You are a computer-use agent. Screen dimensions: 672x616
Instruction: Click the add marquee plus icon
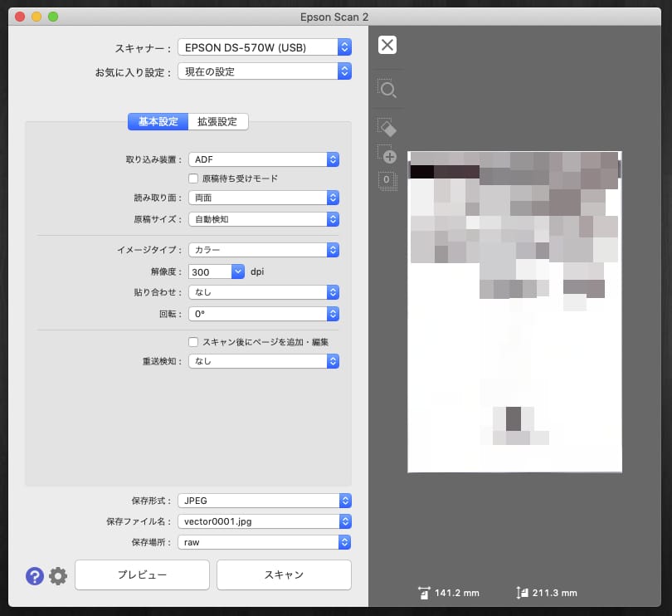coord(387,154)
